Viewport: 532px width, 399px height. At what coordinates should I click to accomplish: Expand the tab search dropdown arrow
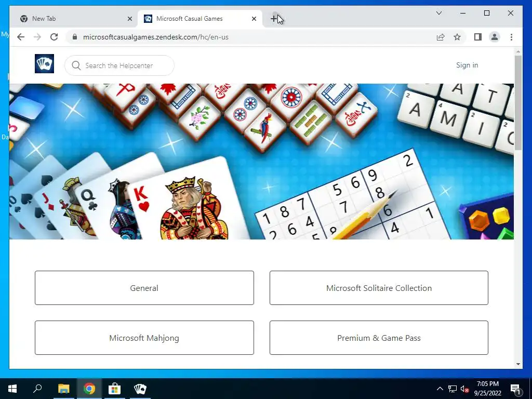(x=438, y=13)
